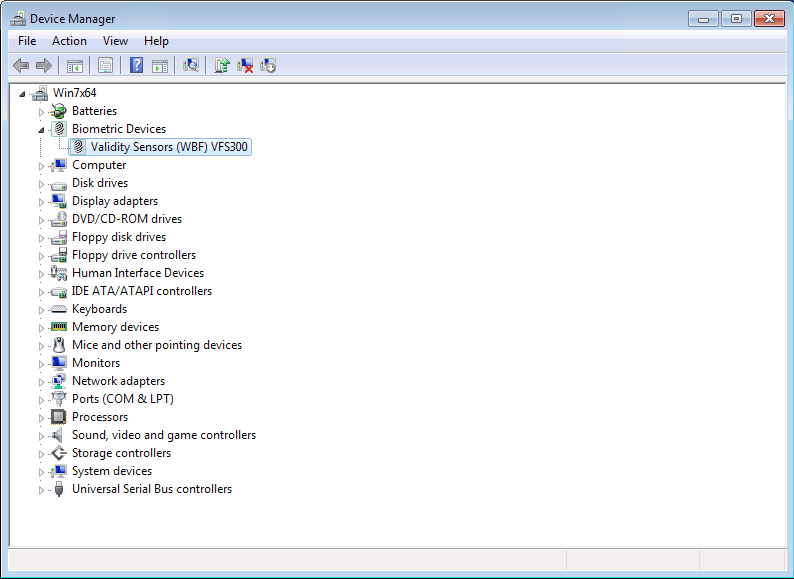Close the Device Manager window

(x=769, y=19)
